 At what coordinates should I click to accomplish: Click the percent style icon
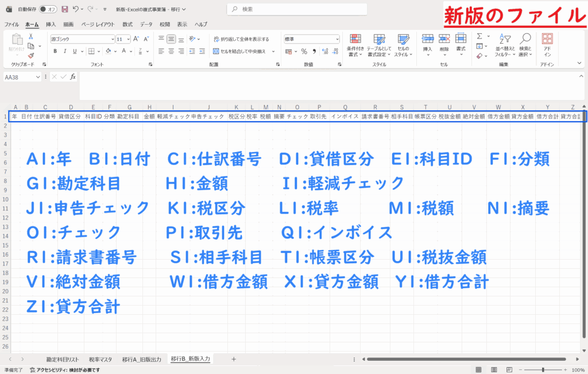pos(304,51)
